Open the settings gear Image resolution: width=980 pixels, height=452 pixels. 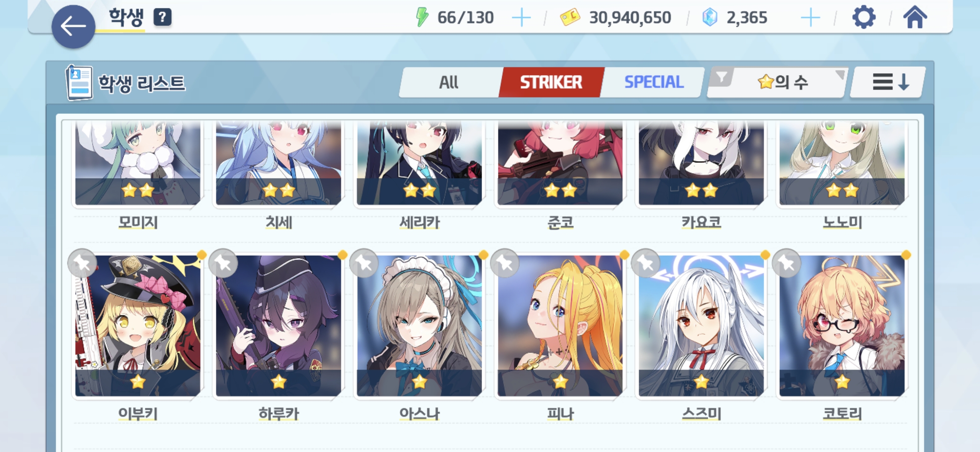[864, 18]
